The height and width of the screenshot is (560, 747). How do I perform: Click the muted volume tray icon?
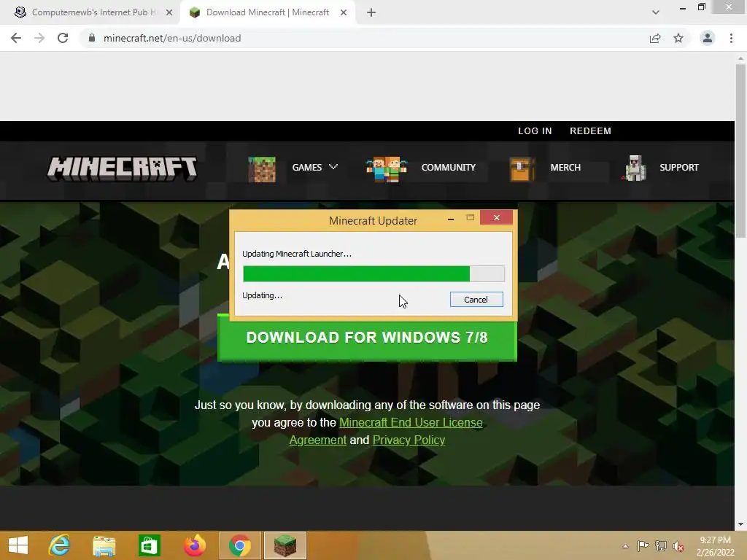678,546
